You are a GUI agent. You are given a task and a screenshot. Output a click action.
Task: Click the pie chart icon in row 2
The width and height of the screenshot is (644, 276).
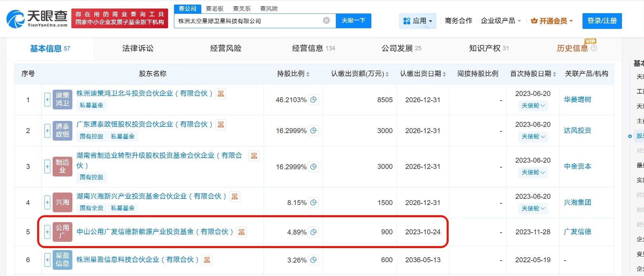click(313, 130)
